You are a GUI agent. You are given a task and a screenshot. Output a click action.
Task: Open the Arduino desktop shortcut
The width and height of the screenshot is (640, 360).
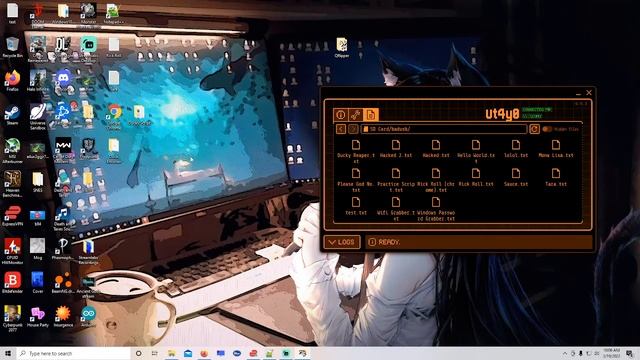tap(88, 317)
